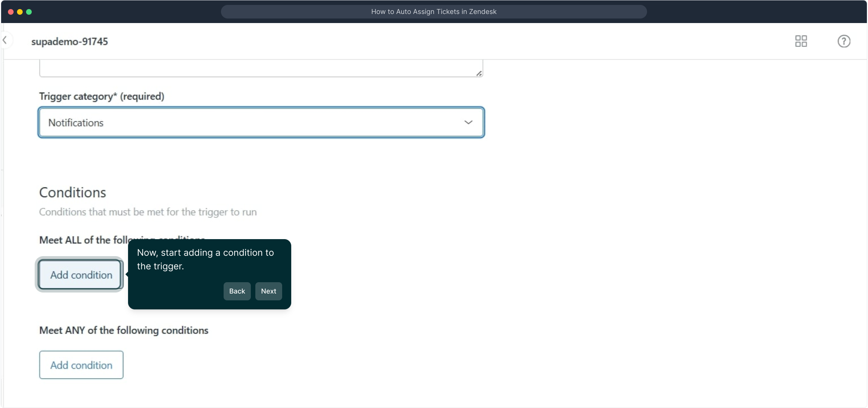Add condition under Meet ALL section
The image size is (868, 408).
[x=81, y=275]
